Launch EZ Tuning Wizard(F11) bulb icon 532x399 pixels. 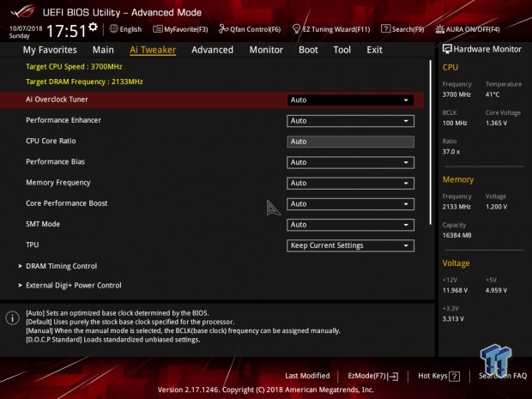296,29
